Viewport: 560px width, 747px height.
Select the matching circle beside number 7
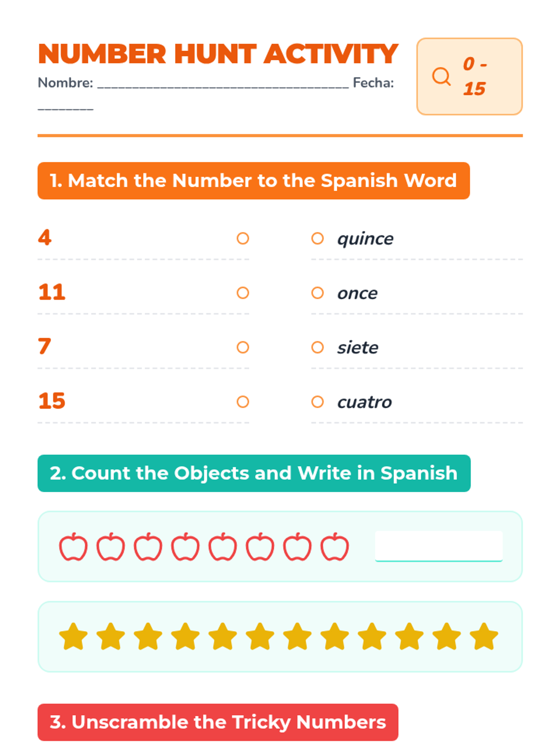click(243, 347)
